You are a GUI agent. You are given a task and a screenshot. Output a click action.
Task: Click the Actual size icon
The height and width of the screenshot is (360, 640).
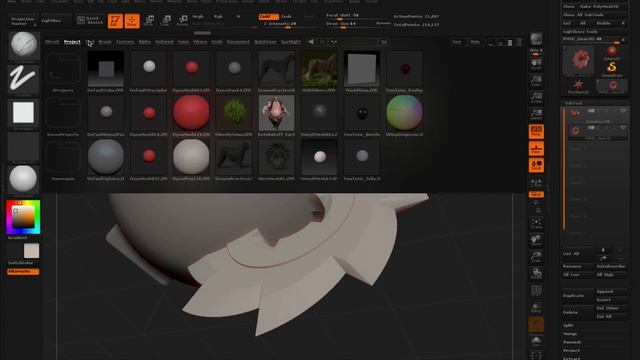[536, 98]
